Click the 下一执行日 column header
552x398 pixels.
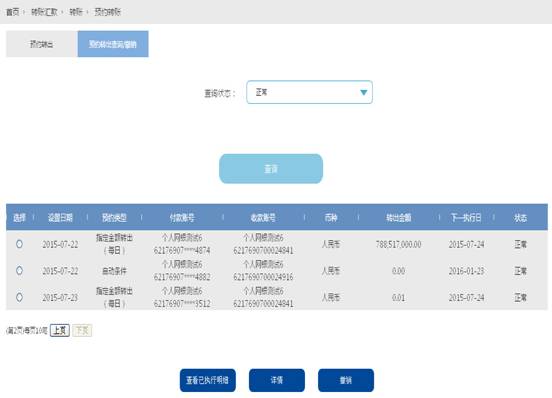pyautogui.click(x=466, y=218)
